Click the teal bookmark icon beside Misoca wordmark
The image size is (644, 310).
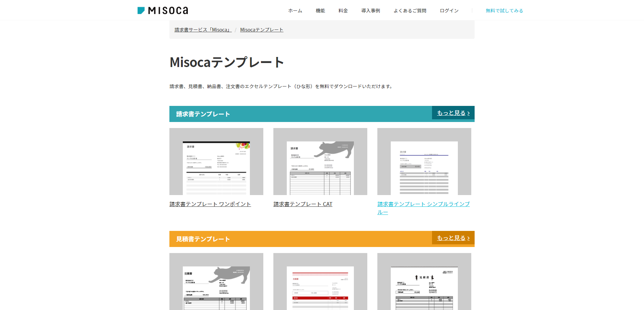(x=141, y=10)
